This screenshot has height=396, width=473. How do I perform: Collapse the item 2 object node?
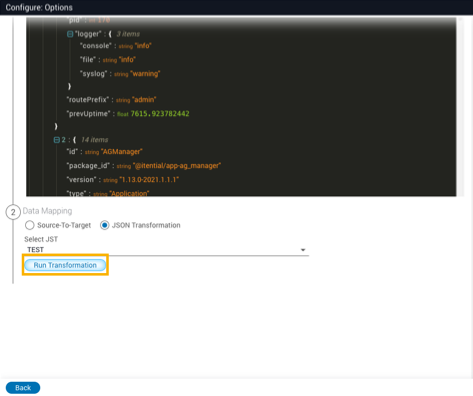pos(57,140)
